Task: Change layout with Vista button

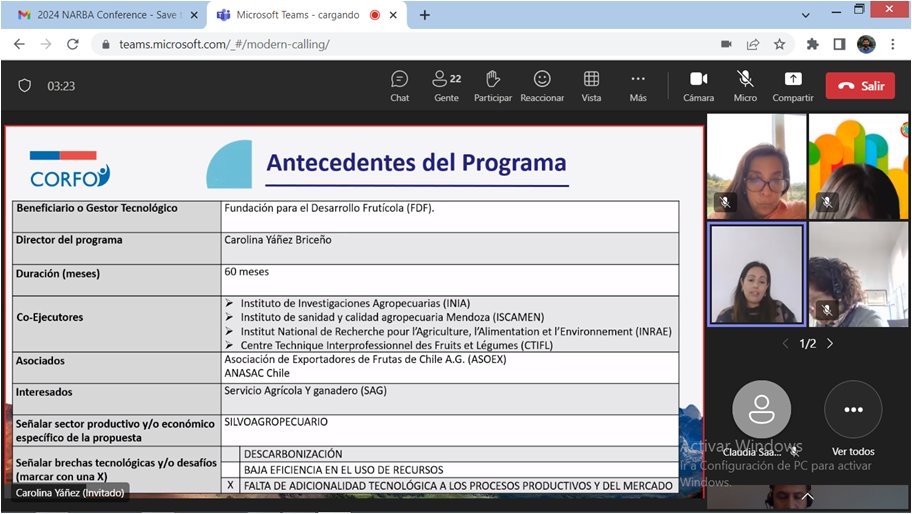Action: (591, 86)
